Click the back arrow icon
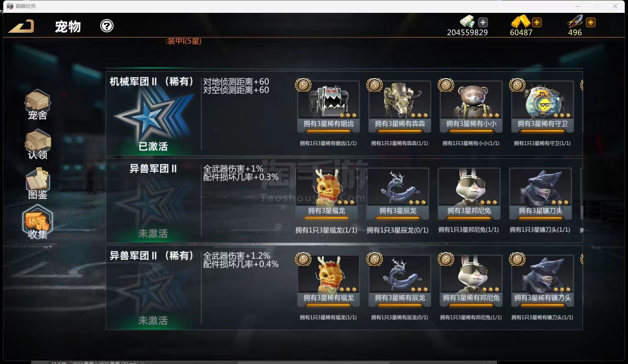The height and width of the screenshot is (364, 628). 22,26
